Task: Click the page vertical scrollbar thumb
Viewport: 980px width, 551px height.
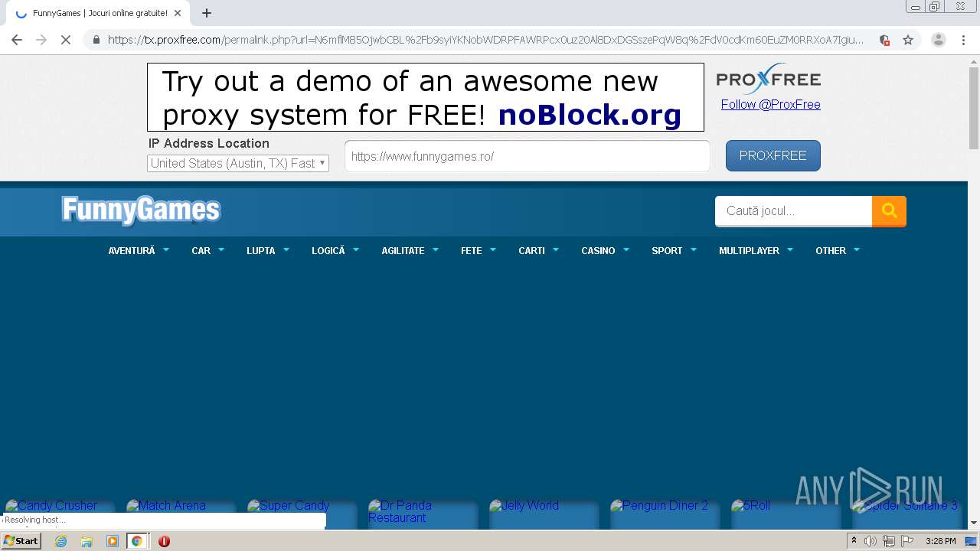Action: click(974, 107)
